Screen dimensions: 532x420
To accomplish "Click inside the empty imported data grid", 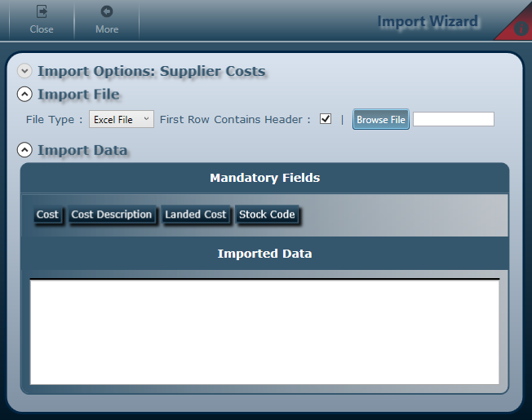I will point(264,330).
